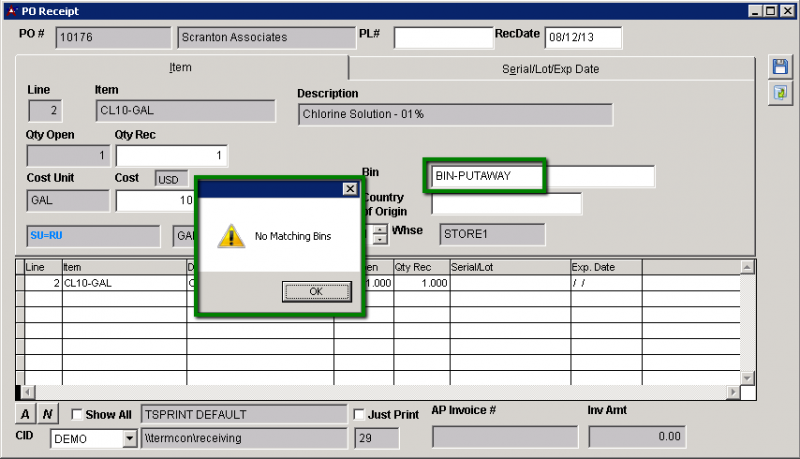Click the PL# input field
800x459 pixels.
pos(443,38)
